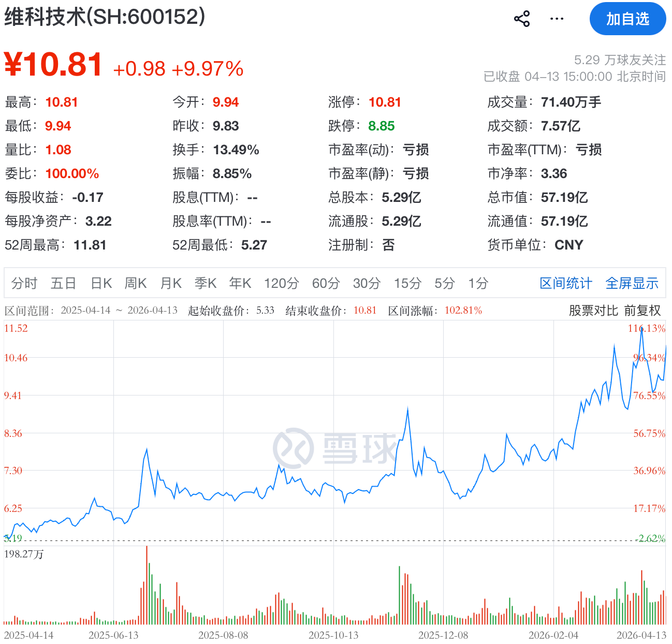Switch to the 30分 interval

[367, 283]
